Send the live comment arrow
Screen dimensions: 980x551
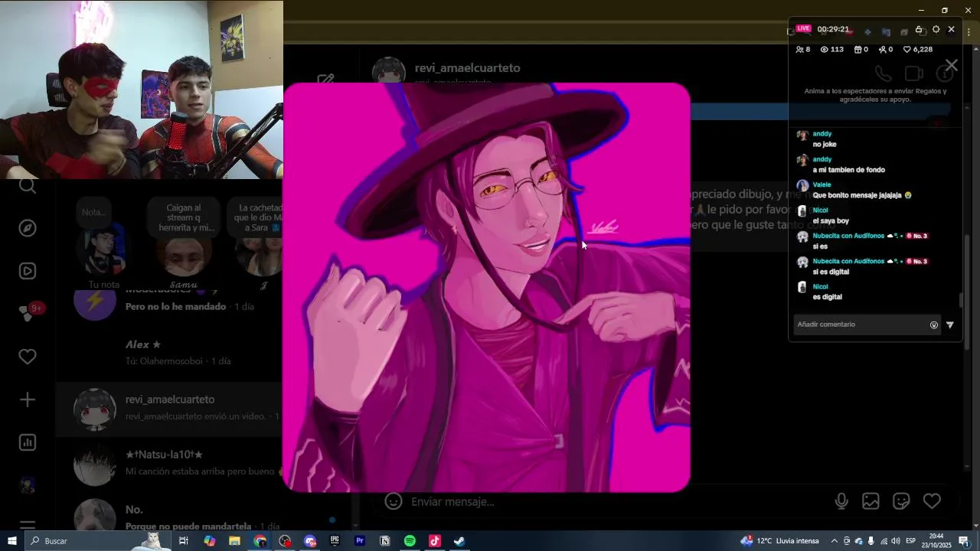(x=950, y=324)
